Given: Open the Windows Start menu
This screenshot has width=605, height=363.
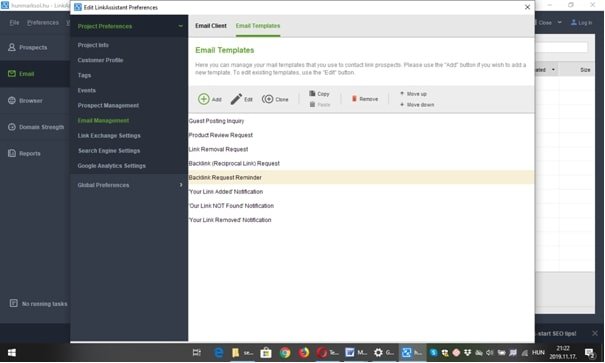Looking at the screenshot, I should pyautogui.click(x=12, y=353).
